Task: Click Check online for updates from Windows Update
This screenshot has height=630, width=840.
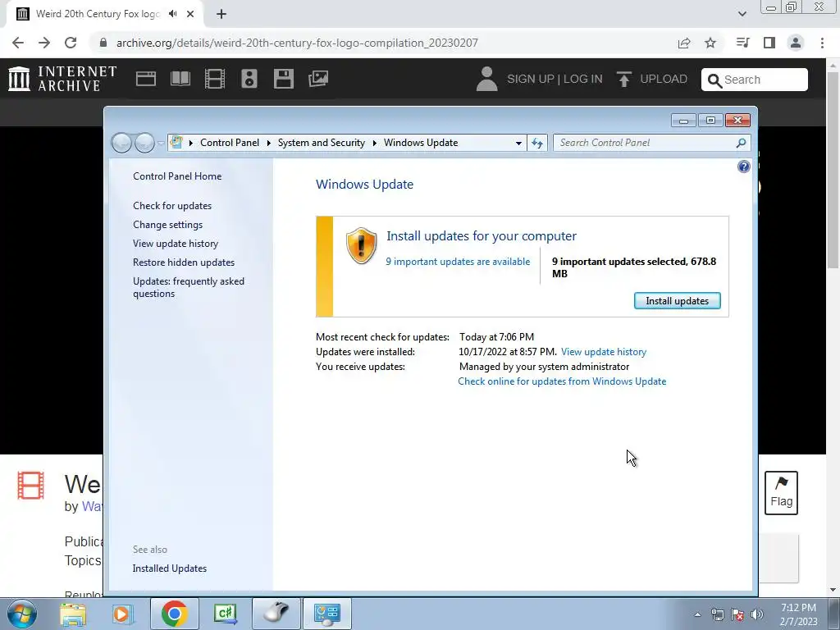Action: click(x=562, y=381)
